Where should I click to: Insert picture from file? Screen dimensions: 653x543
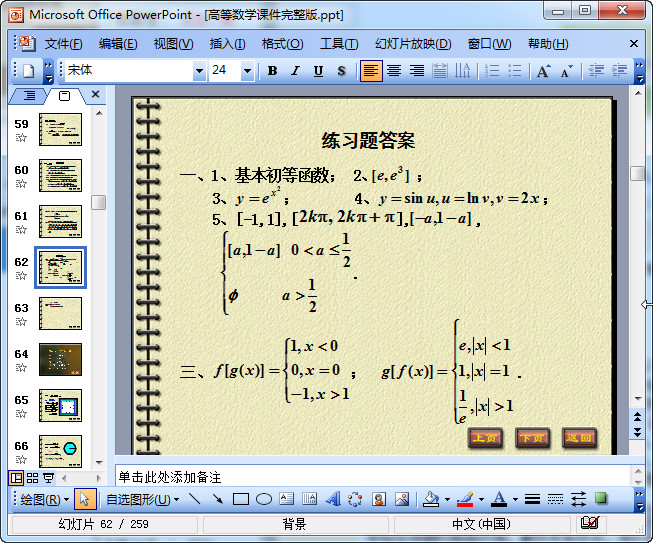coord(402,499)
